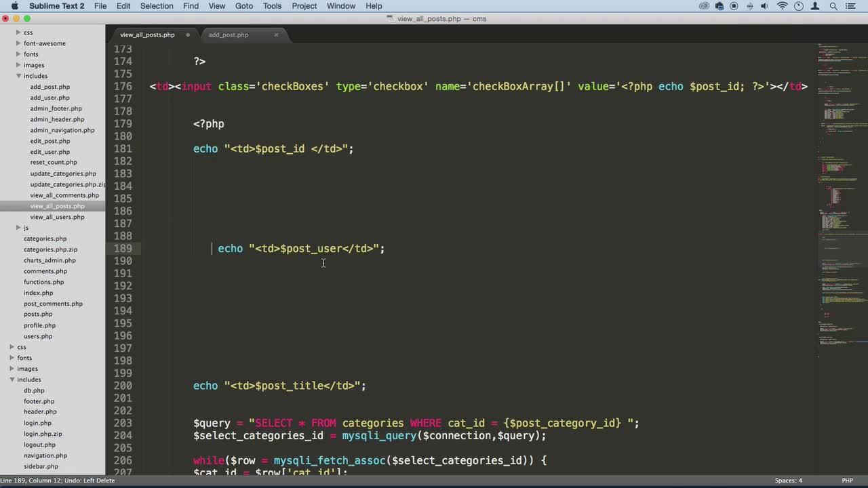Open admin_footer.php in the sidebar
This screenshot has width=868, height=488.
click(x=56, y=108)
